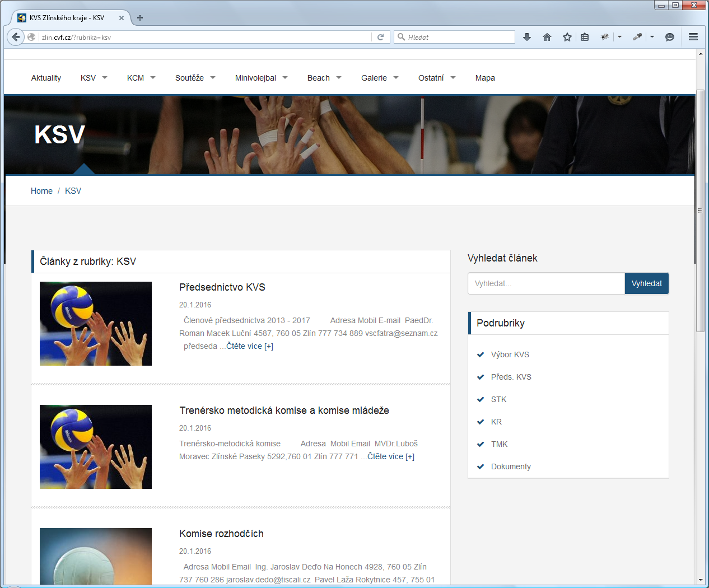The image size is (709, 588).
Task: Go to the browser home icon
Action: coord(547,37)
